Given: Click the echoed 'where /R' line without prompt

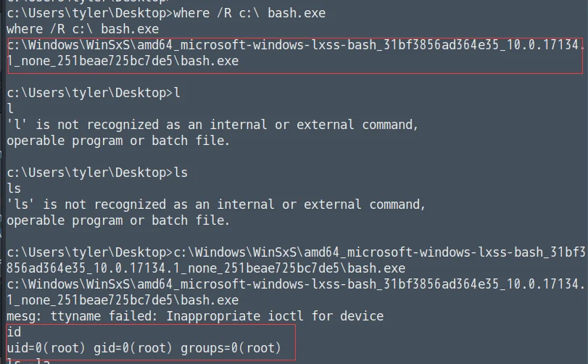Looking at the screenshot, I should click(x=83, y=29).
